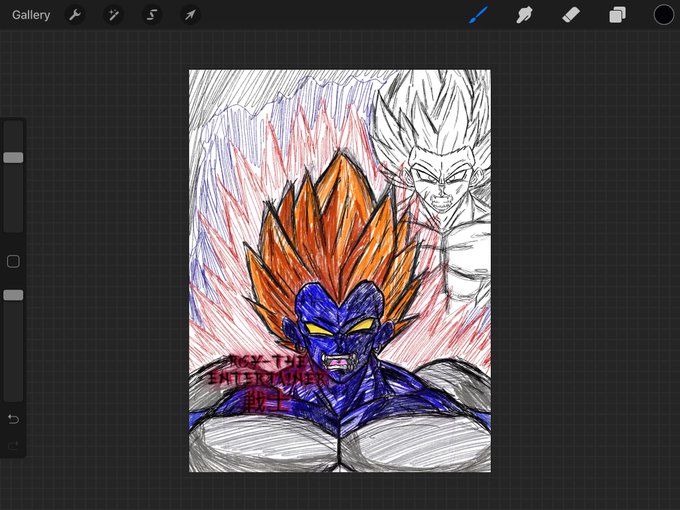Open the Adjustments magic wand menu
This screenshot has height=510, width=680.
pos(114,15)
